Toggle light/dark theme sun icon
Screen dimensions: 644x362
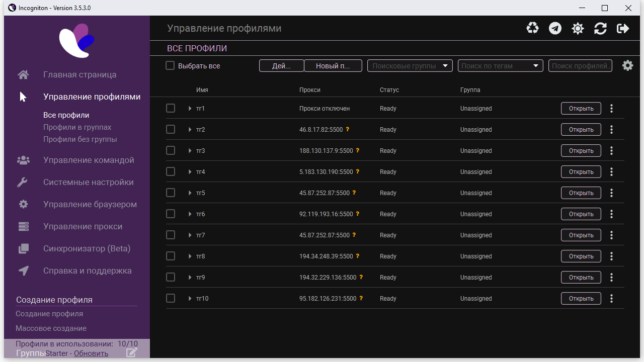[x=578, y=29]
